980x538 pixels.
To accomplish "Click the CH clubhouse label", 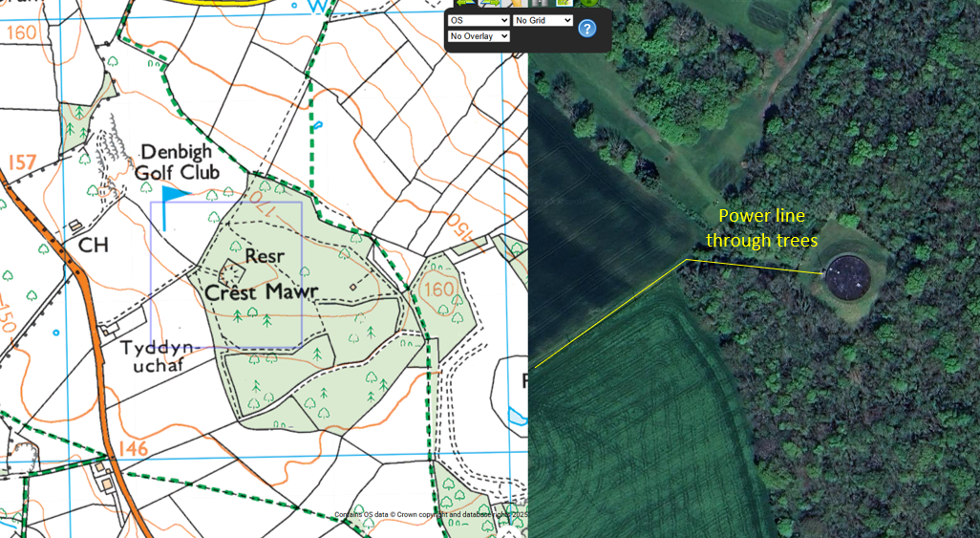I will [94, 246].
